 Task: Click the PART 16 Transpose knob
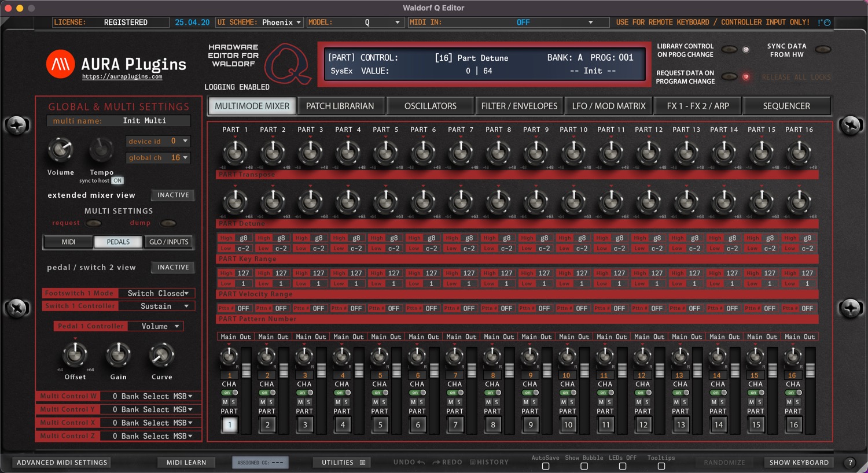[799, 153]
